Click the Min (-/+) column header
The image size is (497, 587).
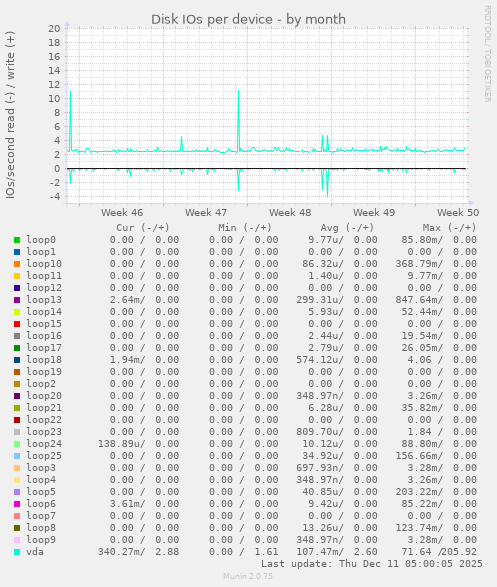point(245,228)
